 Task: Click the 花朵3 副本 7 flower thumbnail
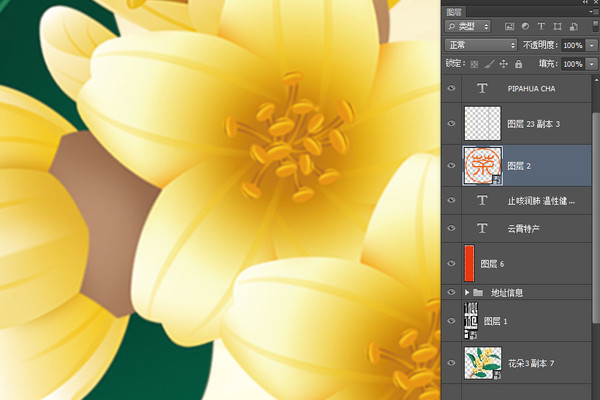pos(483,362)
